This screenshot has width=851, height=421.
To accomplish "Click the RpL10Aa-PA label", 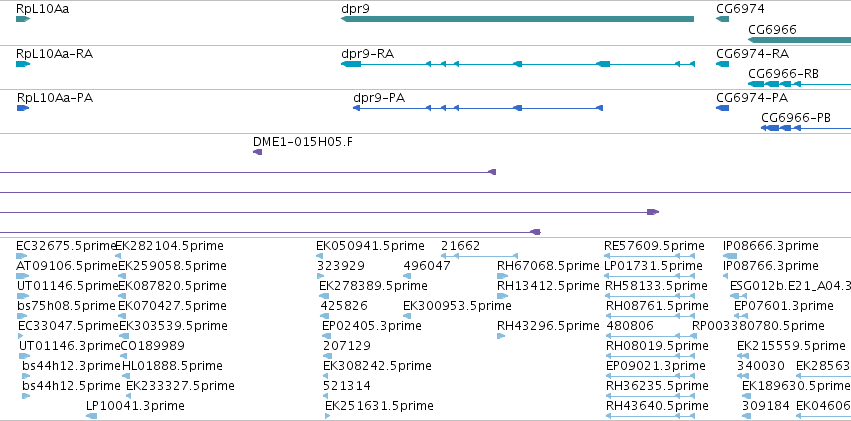I will 55,98.
